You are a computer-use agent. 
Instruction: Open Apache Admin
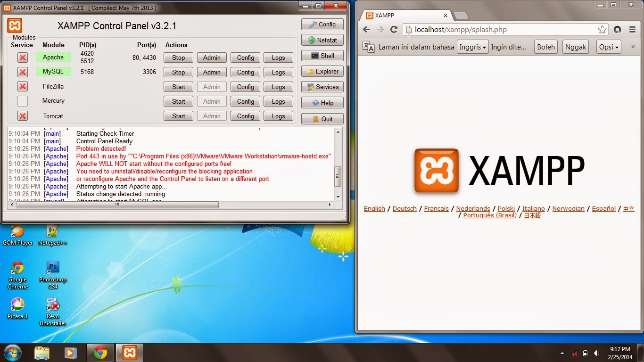[212, 58]
